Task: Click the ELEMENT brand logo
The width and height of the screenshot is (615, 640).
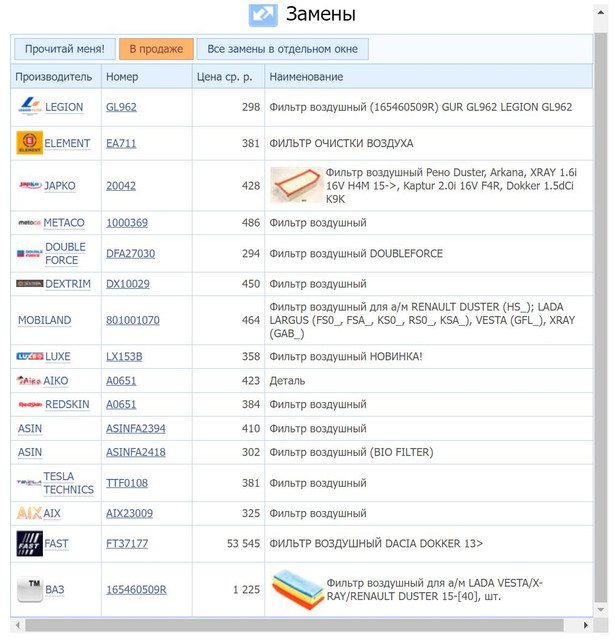Action: (x=29, y=142)
